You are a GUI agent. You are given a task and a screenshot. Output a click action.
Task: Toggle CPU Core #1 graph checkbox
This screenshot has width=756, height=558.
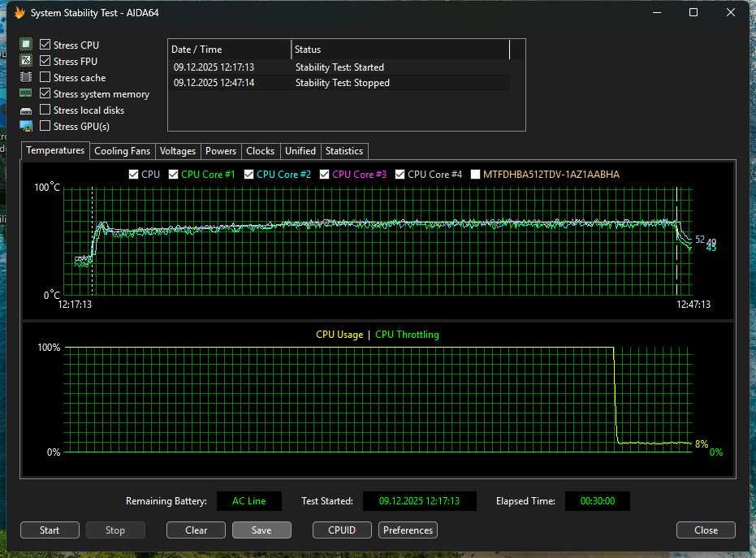174,174
